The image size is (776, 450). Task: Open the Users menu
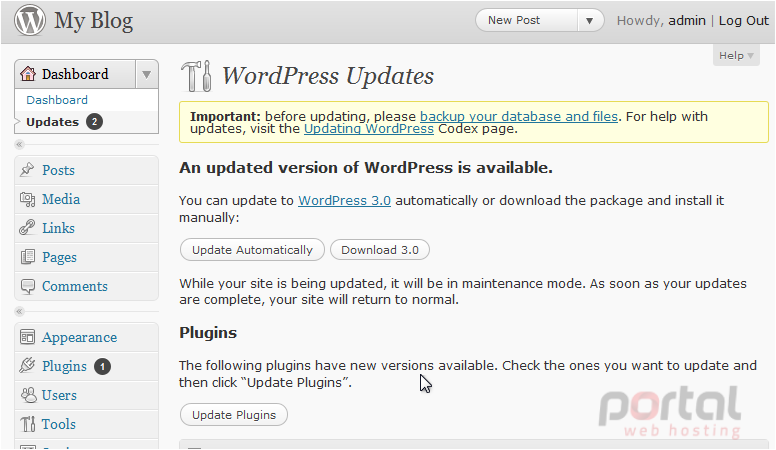pyautogui.click(x=59, y=395)
